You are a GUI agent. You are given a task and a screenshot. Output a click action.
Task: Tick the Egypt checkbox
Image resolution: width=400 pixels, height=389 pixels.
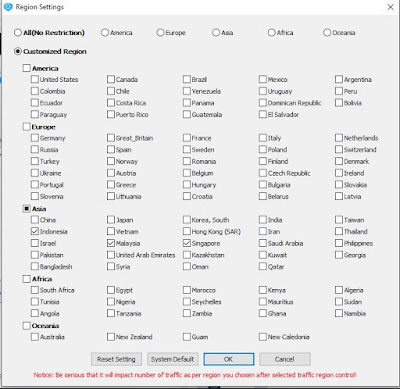pos(111,290)
